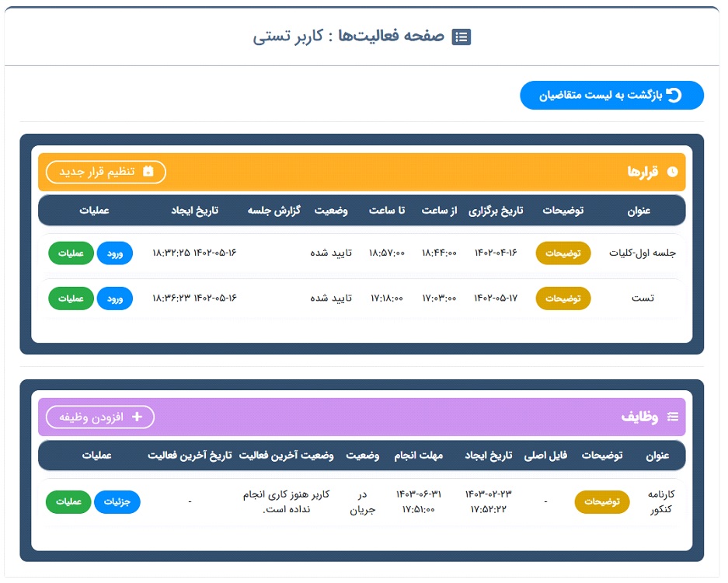
Task: Click the end time ۱۸:۵۷:۰۰
Action: pos(387,253)
